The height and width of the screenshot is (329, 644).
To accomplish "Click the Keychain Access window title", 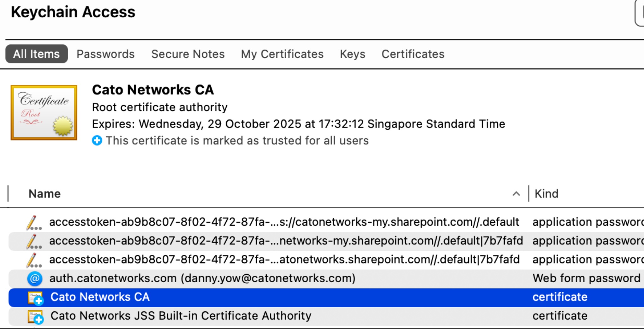I will tap(73, 12).
